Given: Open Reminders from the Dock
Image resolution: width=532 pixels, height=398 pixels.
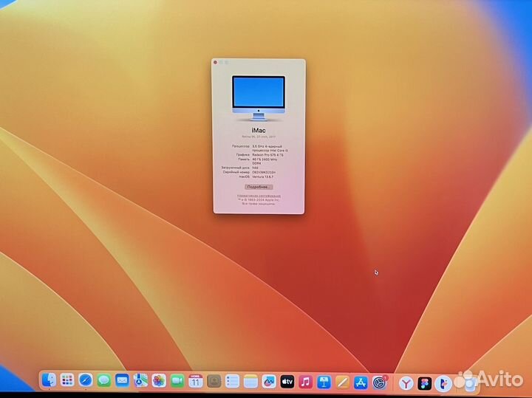Looking at the screenshot, I should [x=233, y=382].
